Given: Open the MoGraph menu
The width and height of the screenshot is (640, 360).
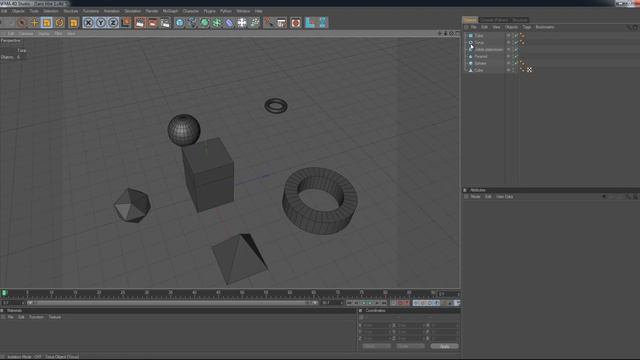Looking at the screenshot, I should coord(170,11).
